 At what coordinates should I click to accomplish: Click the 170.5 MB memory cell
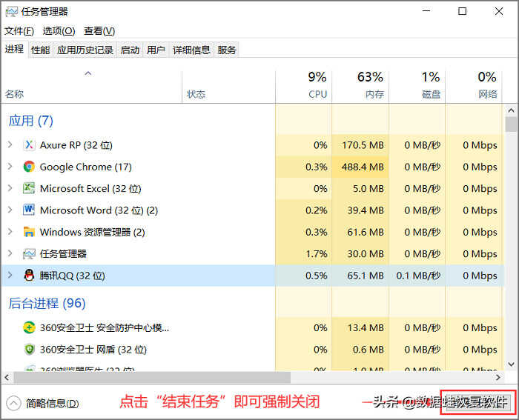(x=360, y=145)
